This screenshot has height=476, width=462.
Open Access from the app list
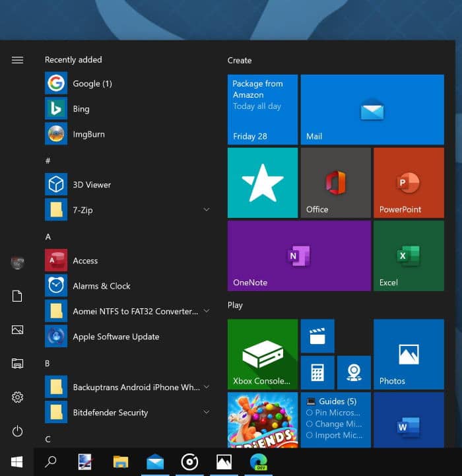click(127, 261)
